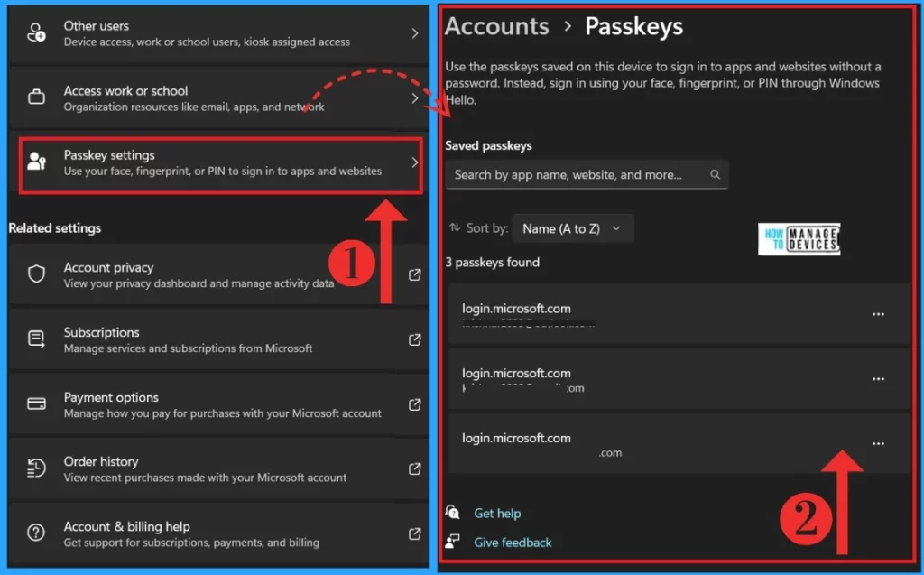Click the credit card icon for Payment options
This screenshot has height=575, width=924.
[x=36, y=404]
